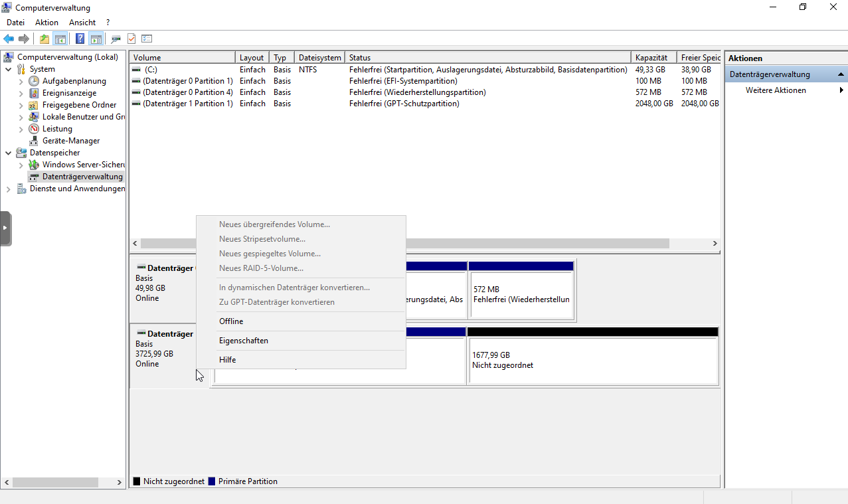Expand the Windows Server-Sicherung branch
Viewport: 848px width, 504px height.
pyautogui.click(x=21, y=165)
